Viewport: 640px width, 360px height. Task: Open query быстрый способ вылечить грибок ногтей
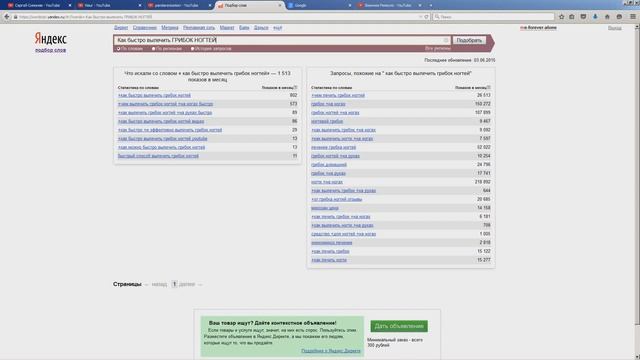click(x=158, y=156)
